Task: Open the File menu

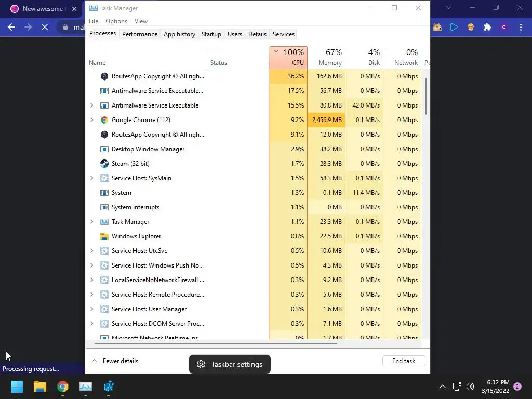Action: 94,21
